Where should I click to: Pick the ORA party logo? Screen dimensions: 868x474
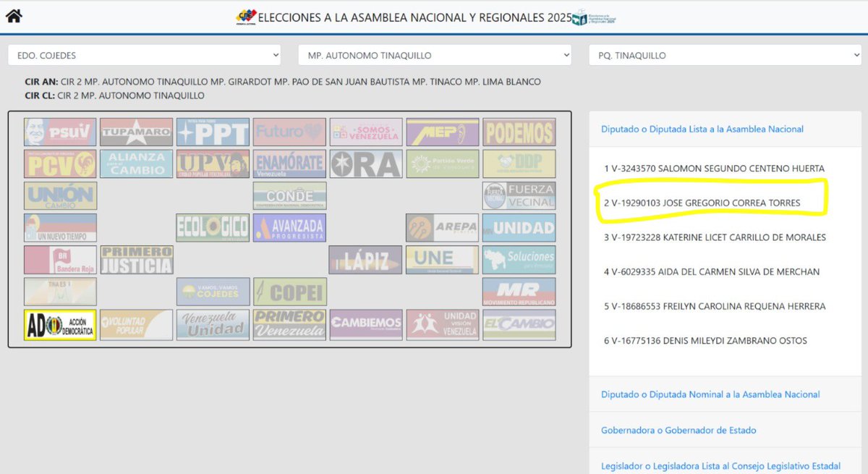click(366, 164)
